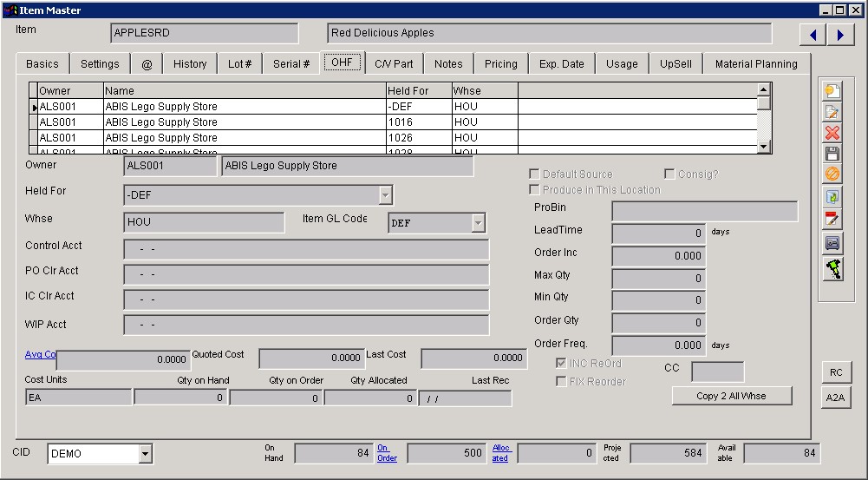Click the New record icon
The height and width of the screenshot is (480, 868).
832,90
